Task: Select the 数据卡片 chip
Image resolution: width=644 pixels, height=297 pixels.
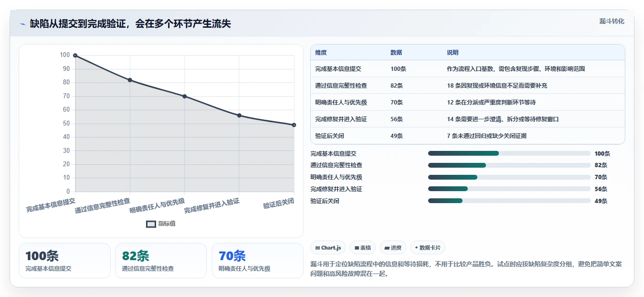Action: point(428,248)
